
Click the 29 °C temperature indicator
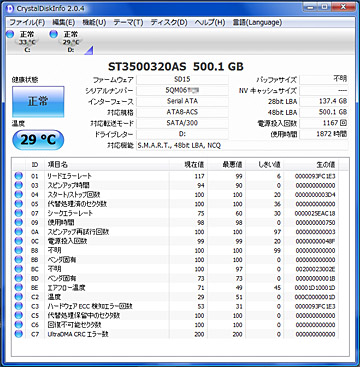(38, 140)
